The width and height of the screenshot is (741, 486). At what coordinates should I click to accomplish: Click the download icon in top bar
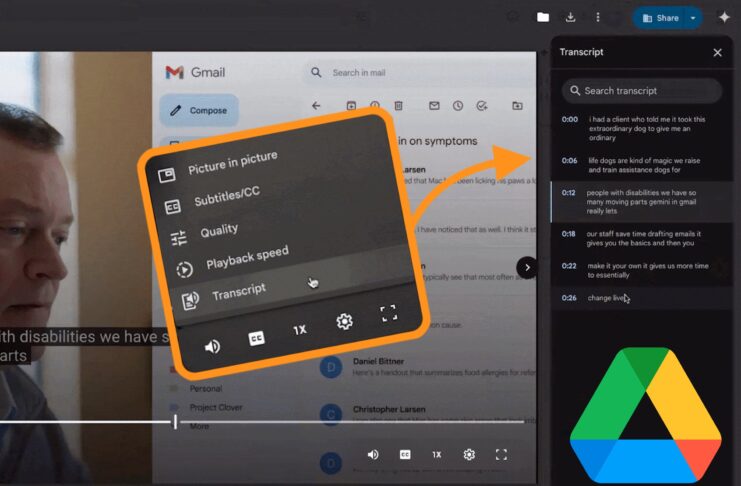pyautogui.click(x=570, y=17)
